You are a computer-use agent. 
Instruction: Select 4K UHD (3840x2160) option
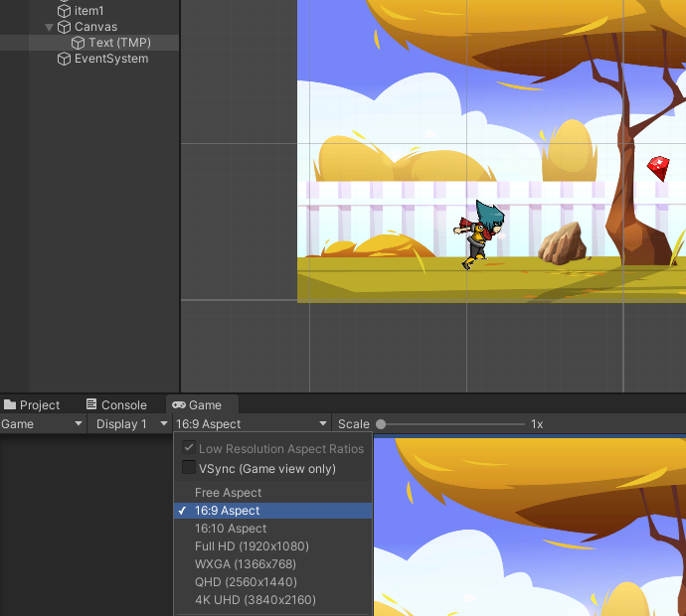[x=257, y=600]
